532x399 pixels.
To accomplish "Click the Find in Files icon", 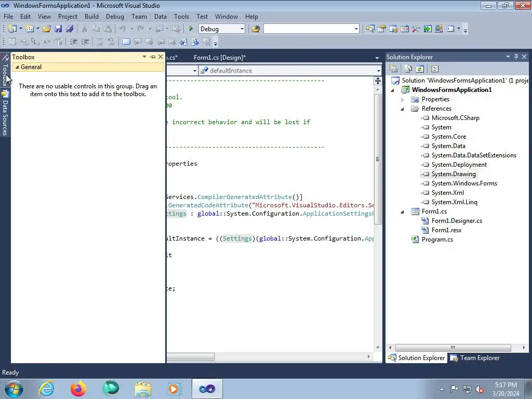I will 256,29.
